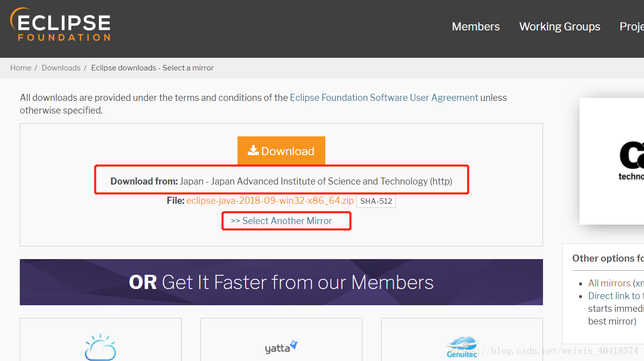Click the Eclipse Foundation logo
The height and width of the screenshot is (361, 644).
60,24
